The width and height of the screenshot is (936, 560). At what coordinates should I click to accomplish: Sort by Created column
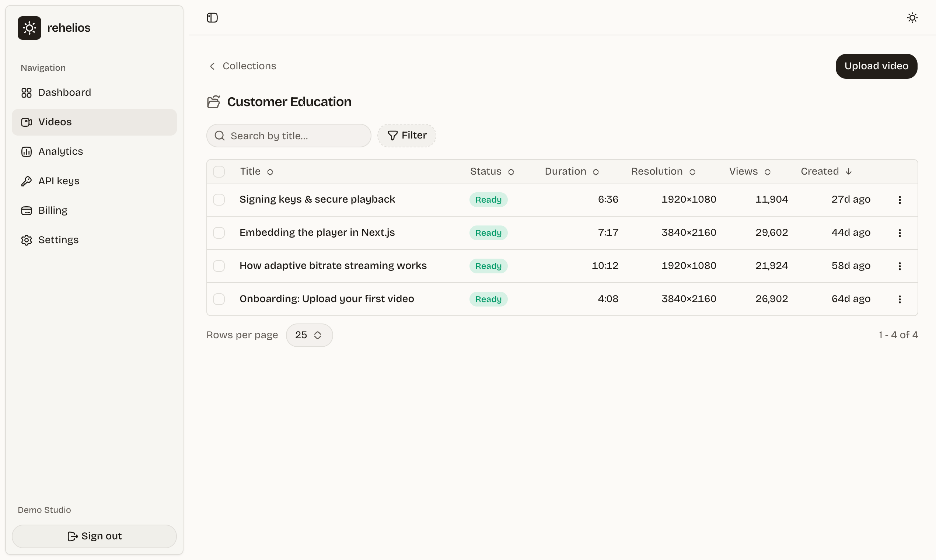tap(826, 172)
